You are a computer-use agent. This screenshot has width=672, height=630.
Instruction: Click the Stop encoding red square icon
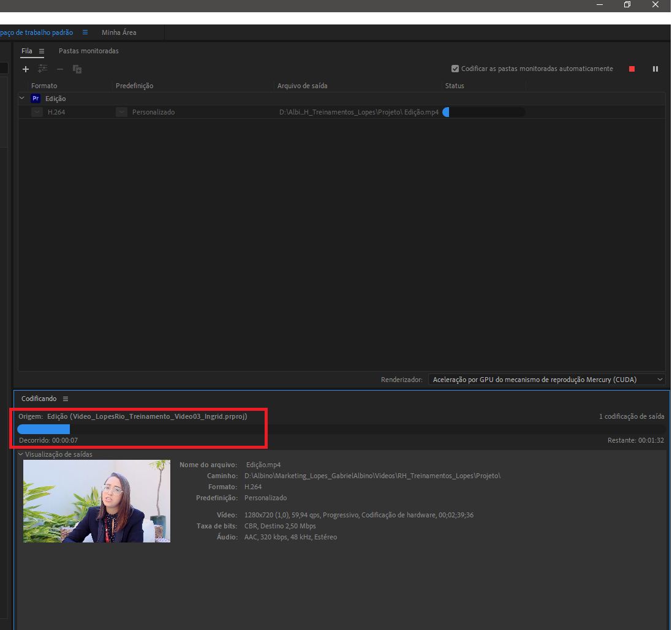632,69
